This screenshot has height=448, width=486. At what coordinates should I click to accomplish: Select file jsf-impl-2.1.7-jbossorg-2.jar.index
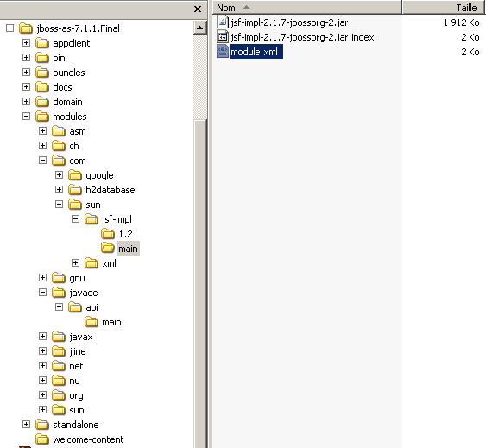click(302, 37)
